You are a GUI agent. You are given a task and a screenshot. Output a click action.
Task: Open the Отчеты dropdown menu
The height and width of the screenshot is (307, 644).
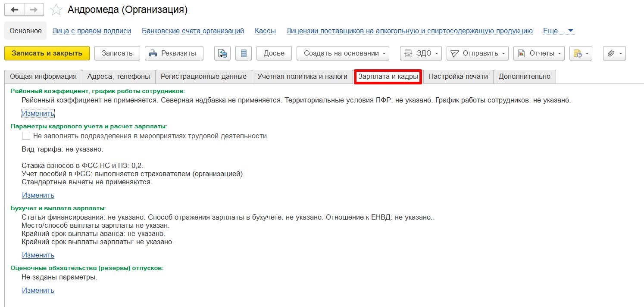(x=539, y=53)
